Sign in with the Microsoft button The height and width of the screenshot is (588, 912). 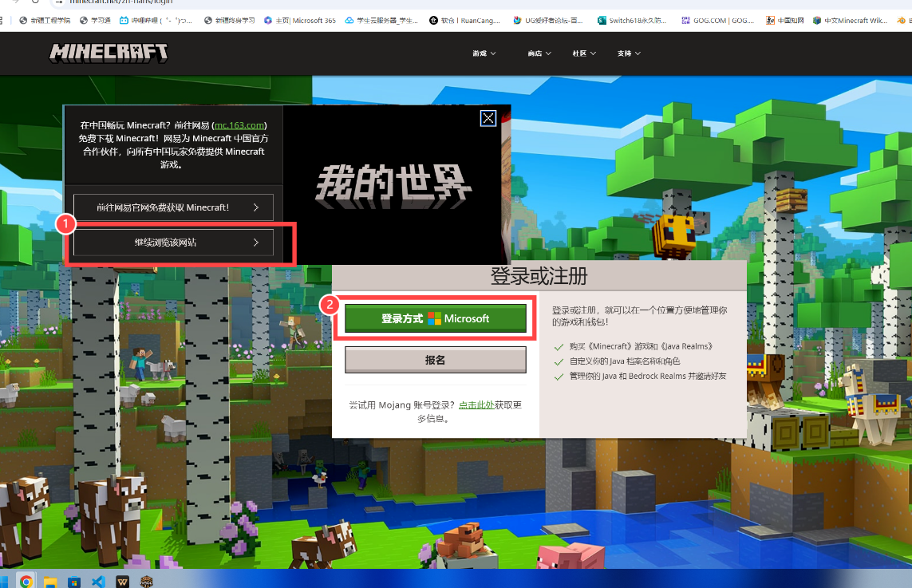pos(436,318)
